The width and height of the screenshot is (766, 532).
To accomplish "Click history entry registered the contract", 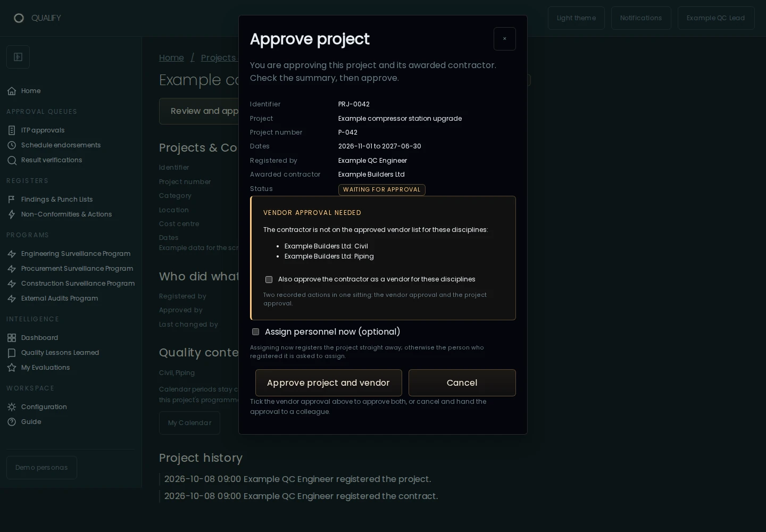I will pos(301,496).
